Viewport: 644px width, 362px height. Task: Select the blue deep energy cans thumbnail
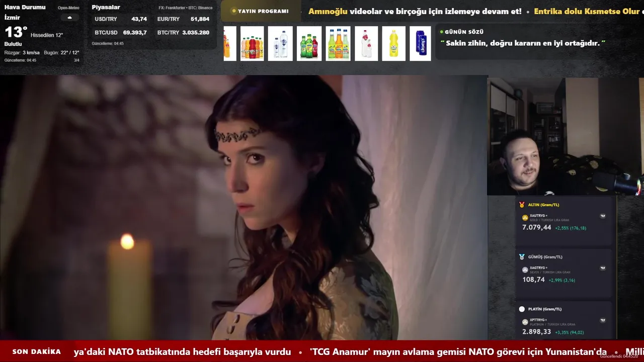click(x=420, y=44)
